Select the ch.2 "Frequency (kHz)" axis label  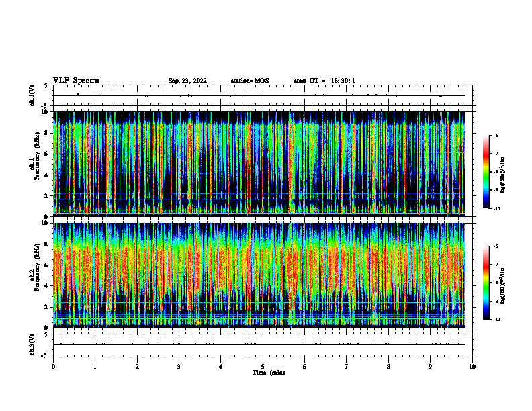click(x=38, y=267)
